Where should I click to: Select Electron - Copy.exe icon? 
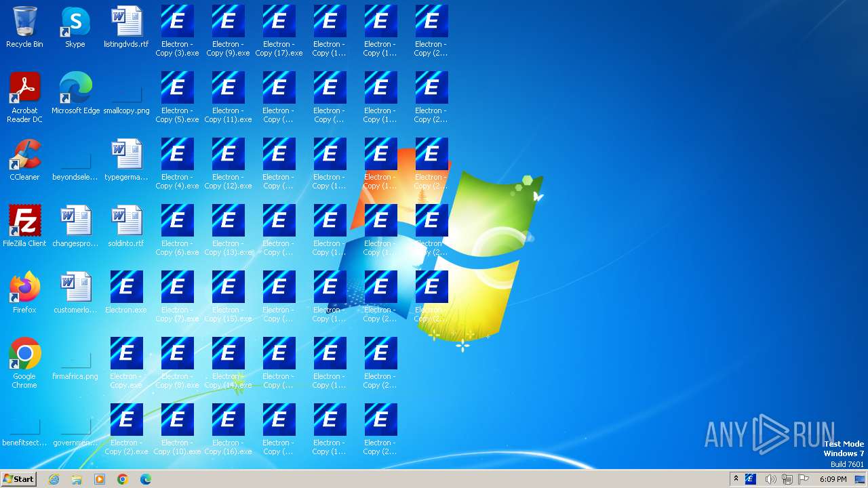[126, 363]
